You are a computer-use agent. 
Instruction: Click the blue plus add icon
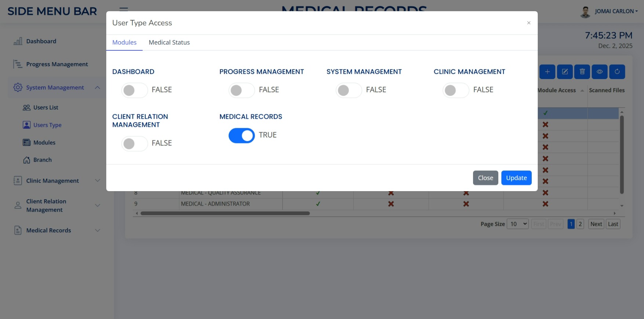pos(547,72)
